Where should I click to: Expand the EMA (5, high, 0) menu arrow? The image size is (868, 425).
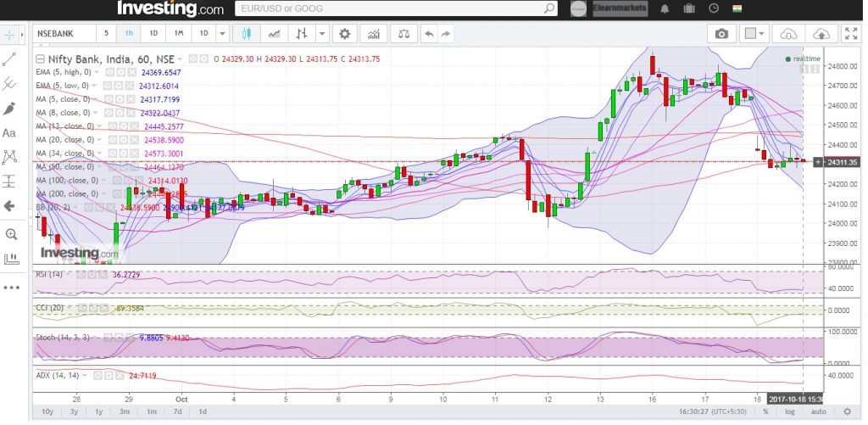[x=97, y=73]
